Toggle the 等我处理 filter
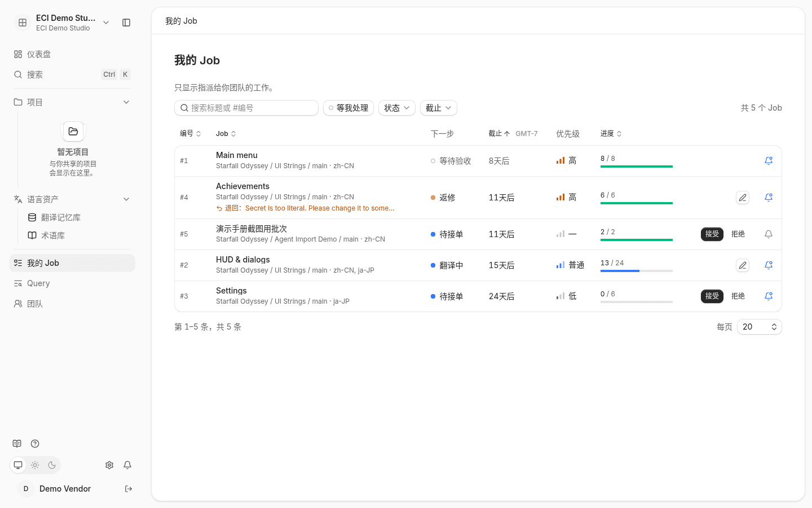 pos(348,108)
